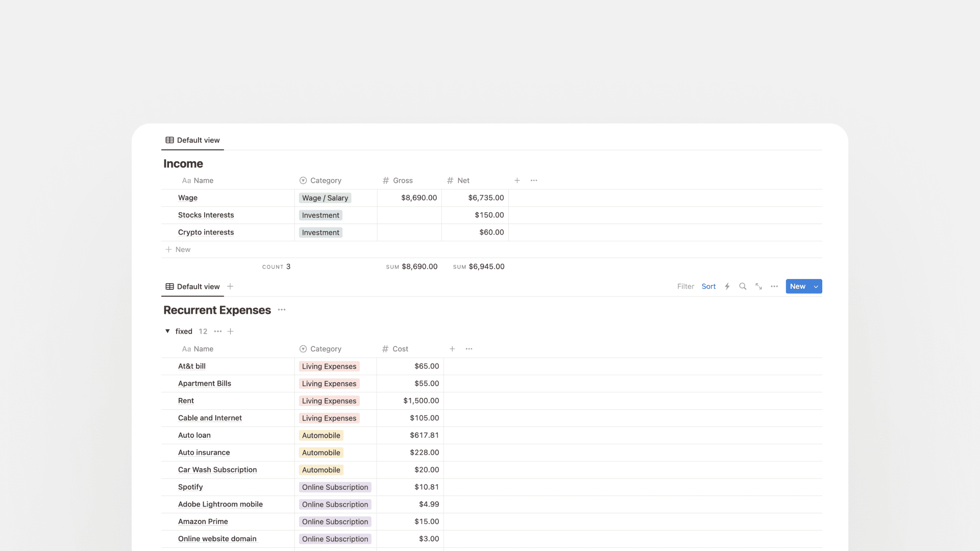This screenshot has height=551, width=980.
Task: Click Rent's Living Expenses tag
Action: 329,401
